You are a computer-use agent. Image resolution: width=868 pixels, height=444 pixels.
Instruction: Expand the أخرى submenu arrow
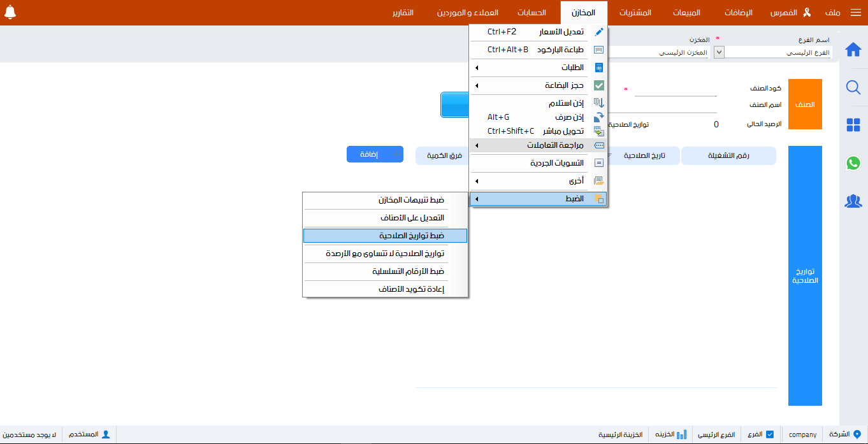pyautogui.click(x=476, y=181)
